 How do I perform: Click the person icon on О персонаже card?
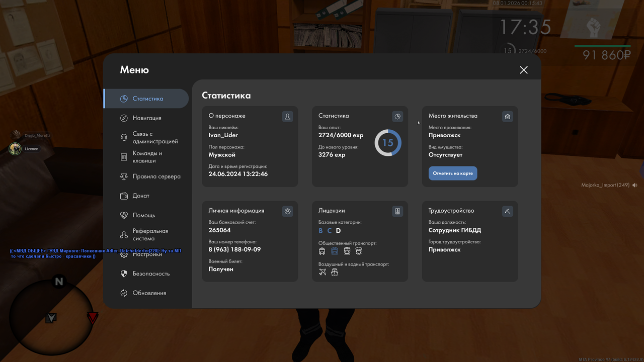pos(287,117)
